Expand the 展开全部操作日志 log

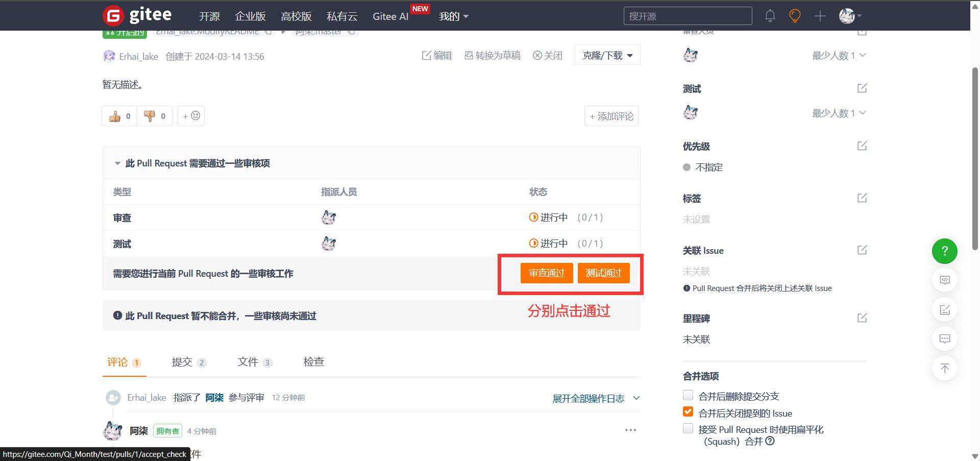point(595,398)
